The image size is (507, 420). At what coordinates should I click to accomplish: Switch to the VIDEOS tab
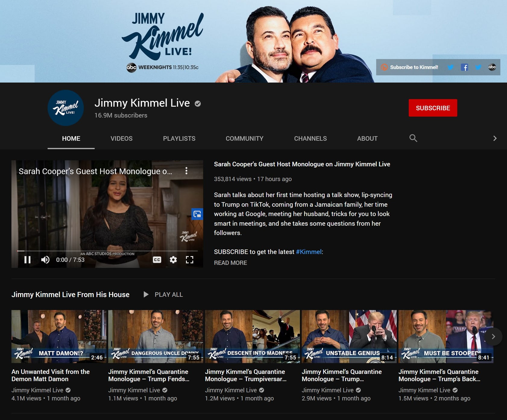[121, 138]
